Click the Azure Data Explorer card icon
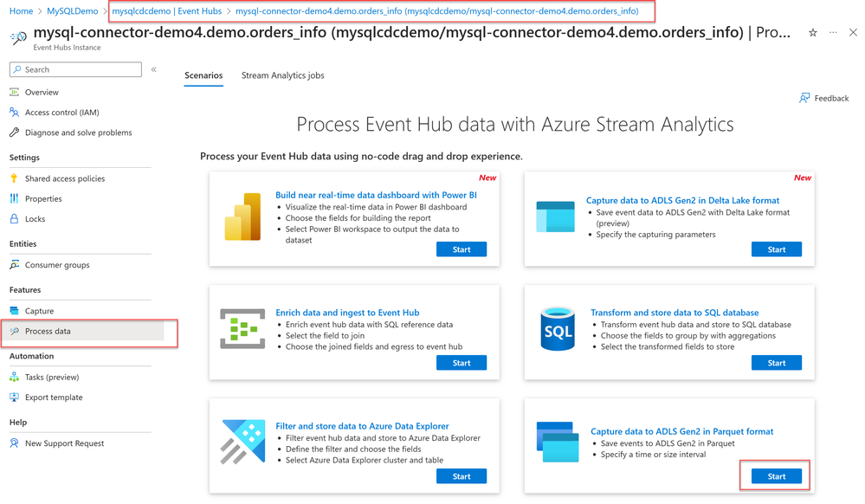This screenshot has width=865, height=504. point(242,442)
